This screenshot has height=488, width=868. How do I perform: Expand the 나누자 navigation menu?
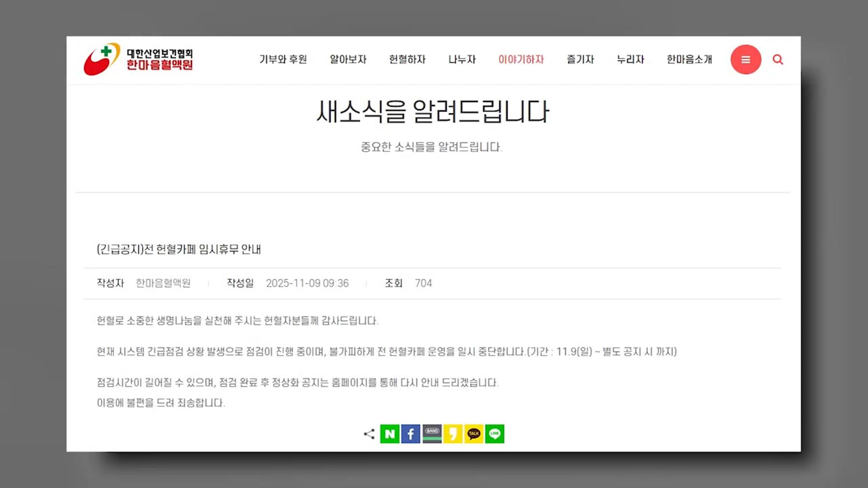(462, 59)
